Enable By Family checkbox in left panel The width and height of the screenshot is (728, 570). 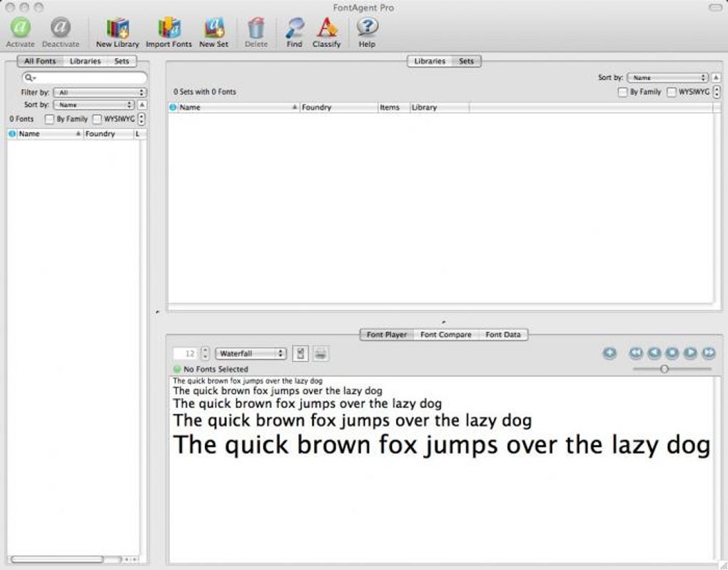point(49,119)
